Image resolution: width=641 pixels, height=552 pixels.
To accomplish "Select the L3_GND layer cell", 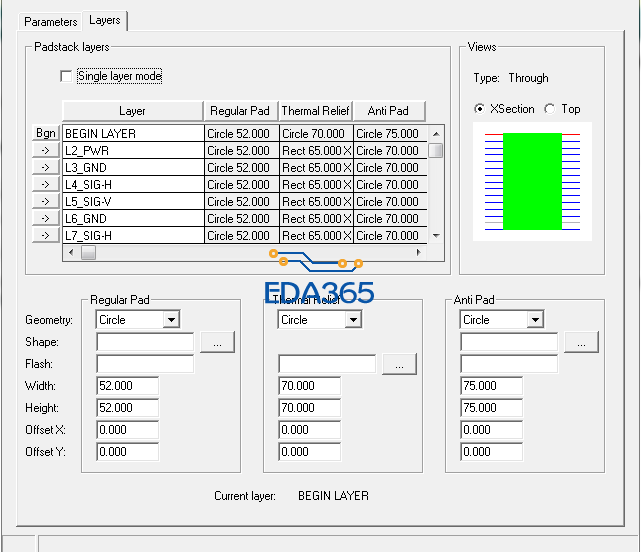I will (133, 168).
